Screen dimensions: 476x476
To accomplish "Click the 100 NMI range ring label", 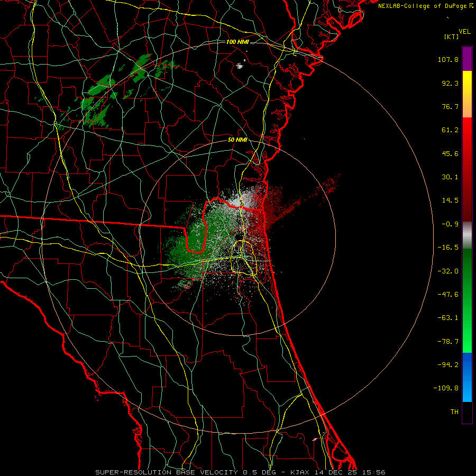I will coord(237,42).
